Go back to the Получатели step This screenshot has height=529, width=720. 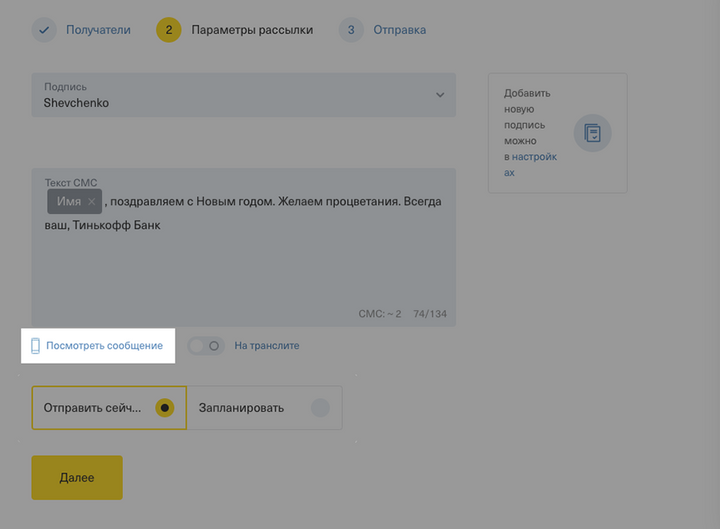pyautogui.click(x=98, y=30)
